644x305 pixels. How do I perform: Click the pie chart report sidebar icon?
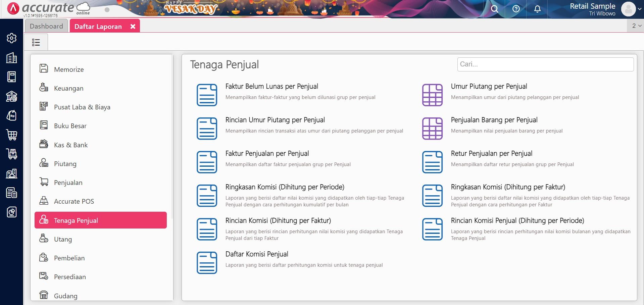[x=12, y=212]
